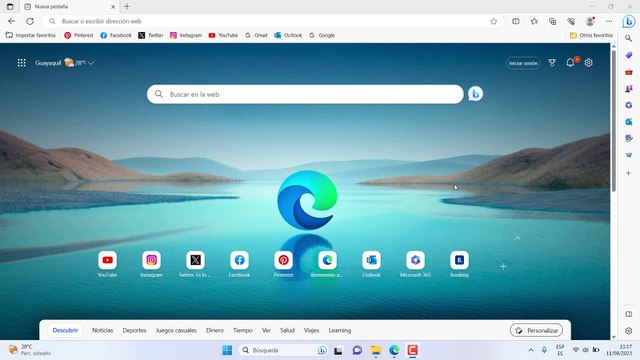Open Importar favoritos bookmark

click(x=31, y=36)
